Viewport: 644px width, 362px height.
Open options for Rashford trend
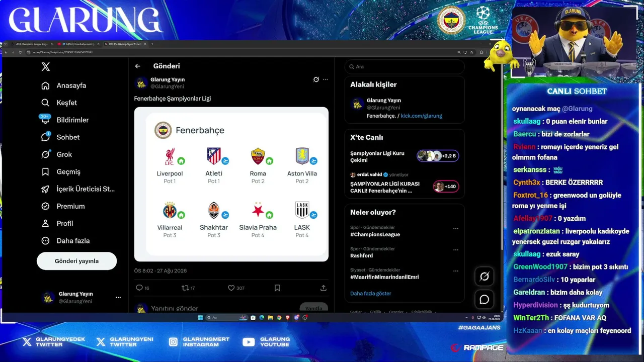[x=456, y=249]
